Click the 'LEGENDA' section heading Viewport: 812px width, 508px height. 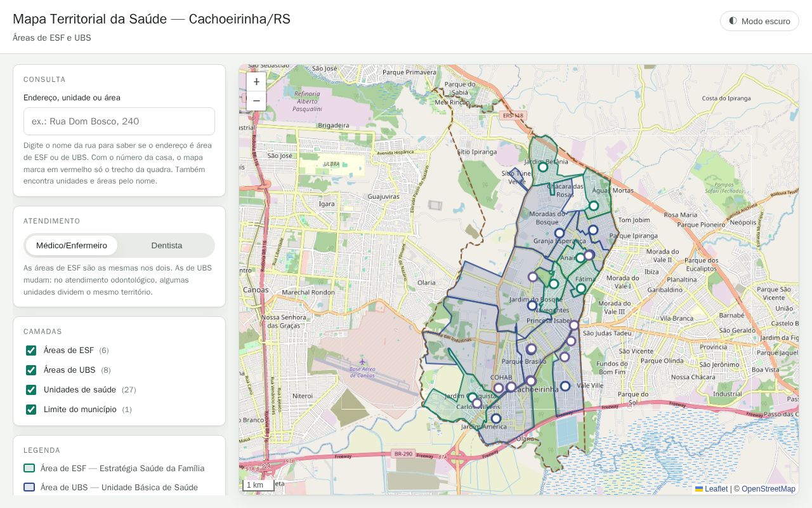42,451
